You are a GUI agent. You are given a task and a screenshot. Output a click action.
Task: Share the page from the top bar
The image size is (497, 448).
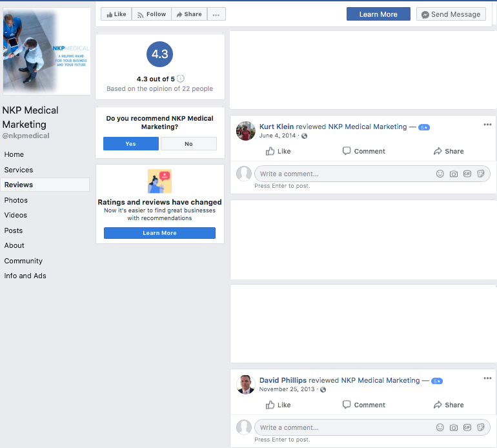click(x=189, y=14)
